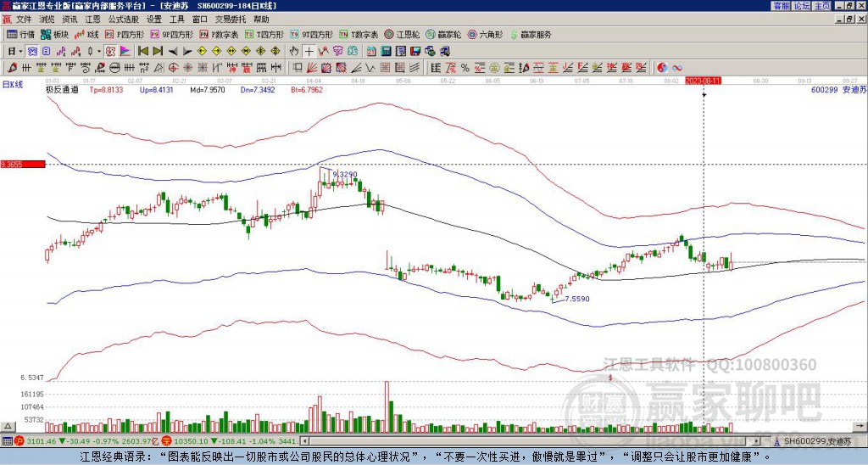Open the 9P四方形 tool
This screenshot has height=465, width=868.
pyautogui.click(x=171, y=34)
